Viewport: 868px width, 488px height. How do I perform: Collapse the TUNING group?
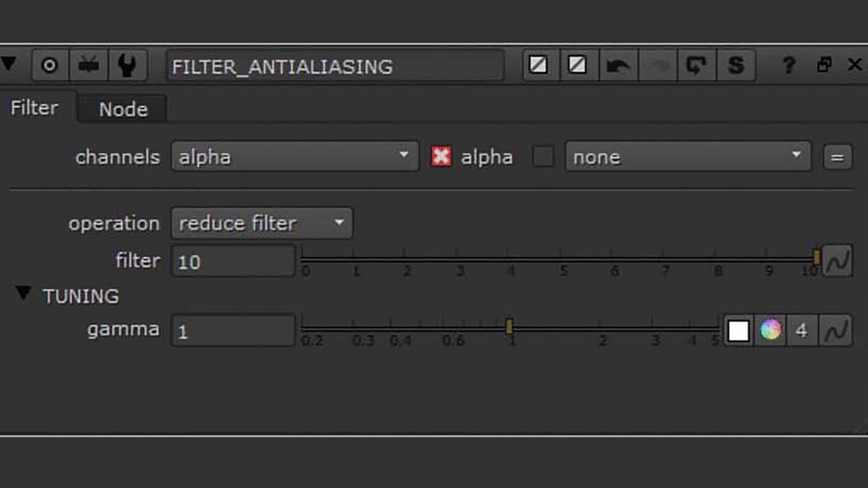[x=23, y=293]
